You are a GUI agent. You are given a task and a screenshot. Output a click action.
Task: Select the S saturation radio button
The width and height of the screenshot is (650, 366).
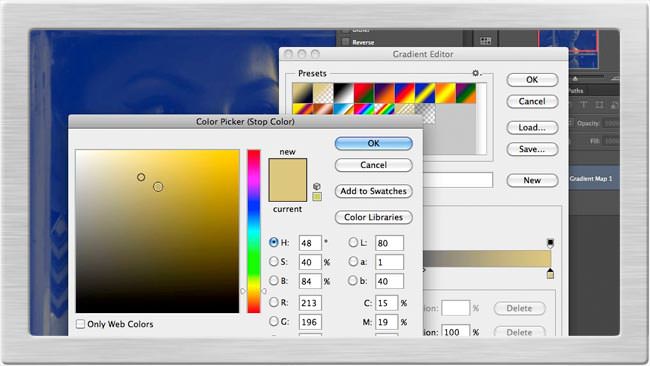tap(274, 261)
